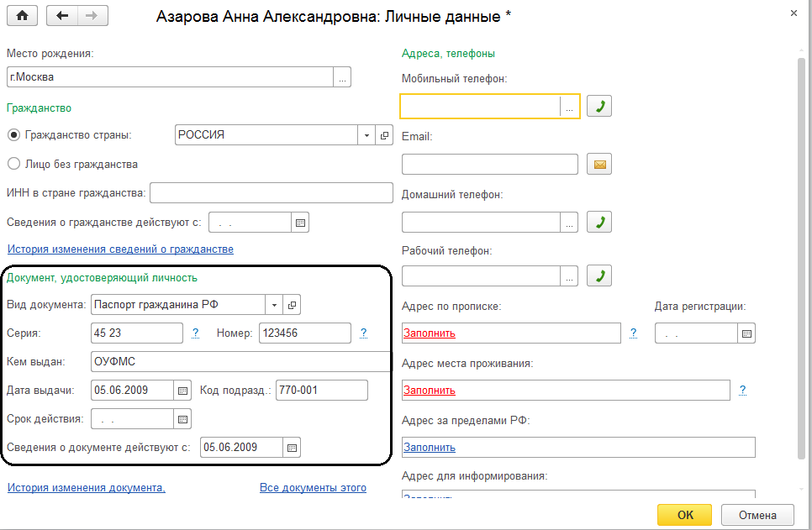
Task: Open Место рождения ellipsis selector
Action: (342, 77)
